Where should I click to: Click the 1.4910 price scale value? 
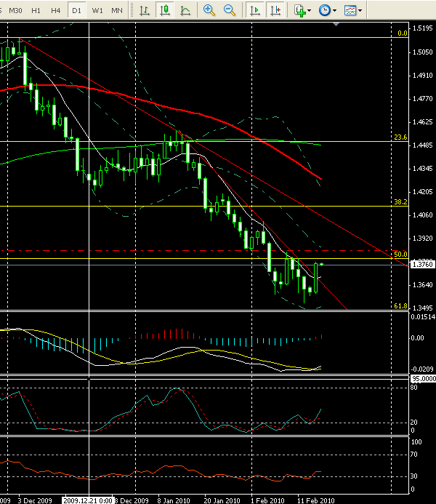(422, 76)
